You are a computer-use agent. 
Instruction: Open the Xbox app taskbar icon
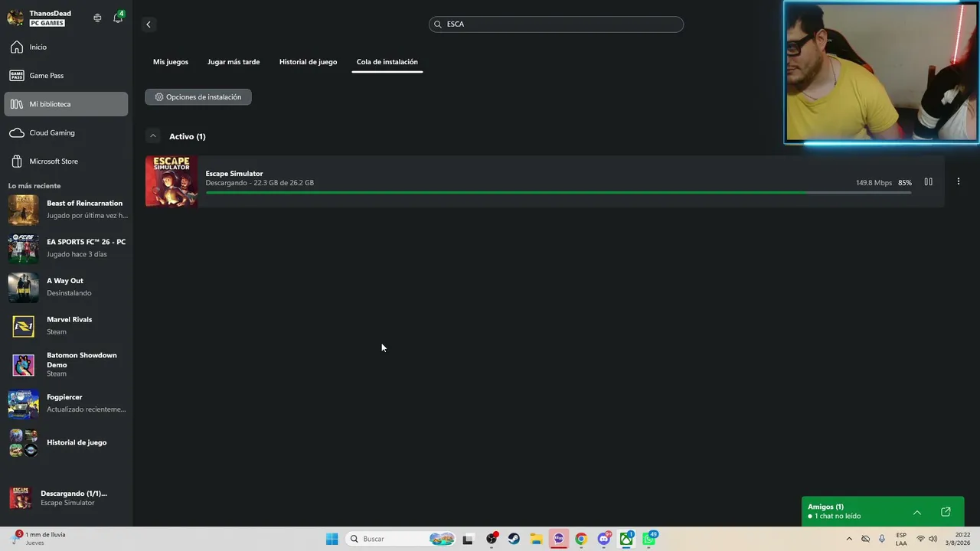[x=626, y=539]
